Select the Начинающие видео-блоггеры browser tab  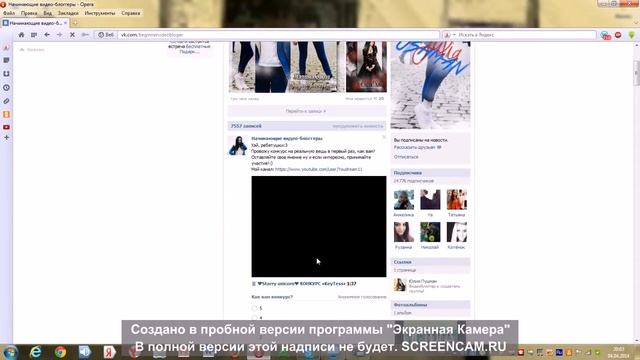click(35, 23)
